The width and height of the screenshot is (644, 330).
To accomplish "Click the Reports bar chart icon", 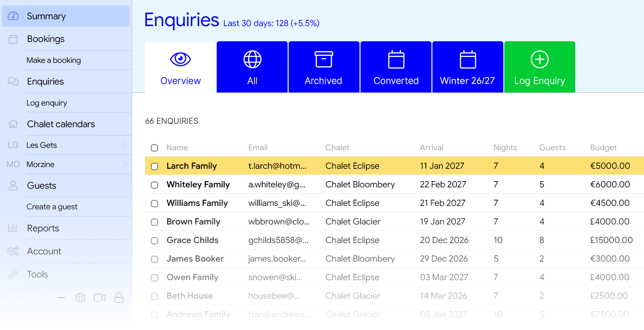I will click(13, 228).
